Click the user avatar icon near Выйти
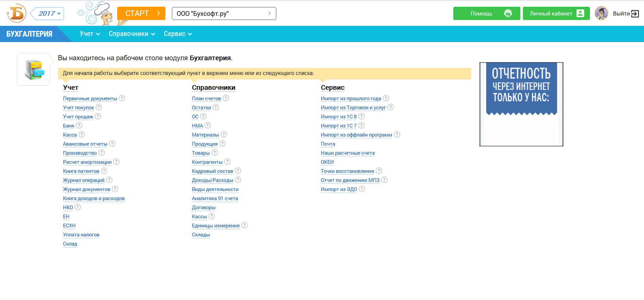 601,13
